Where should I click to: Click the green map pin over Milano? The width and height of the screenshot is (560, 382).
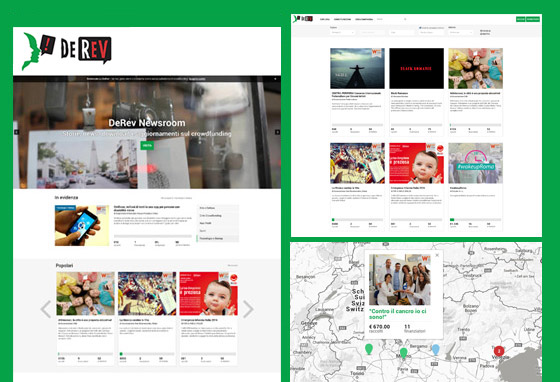[404, 353]
